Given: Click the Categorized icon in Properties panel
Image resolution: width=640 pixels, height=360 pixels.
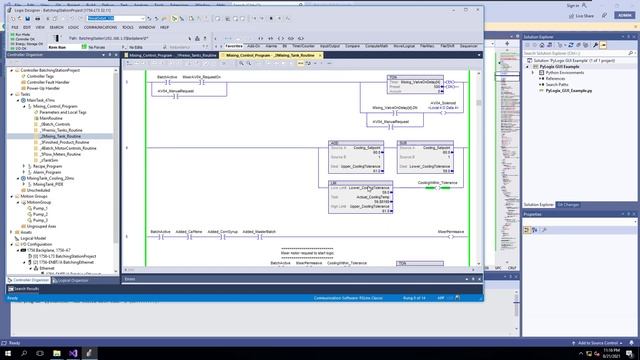Looking at the screenshot, I should tap(527, 230).
